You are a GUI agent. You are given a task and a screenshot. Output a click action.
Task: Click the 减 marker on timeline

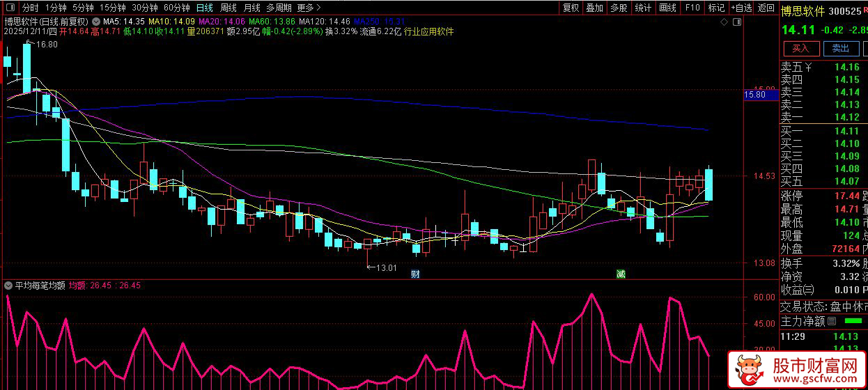[621, 274]
